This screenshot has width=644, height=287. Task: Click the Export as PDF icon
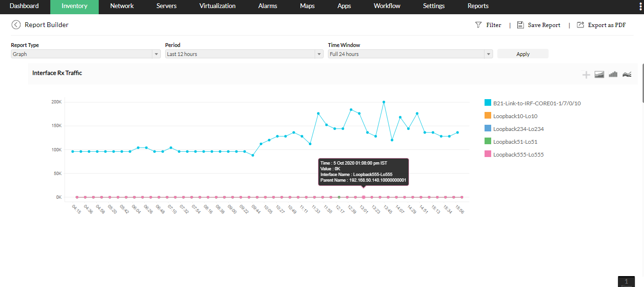pyautogui.click(x=580, y=25)
